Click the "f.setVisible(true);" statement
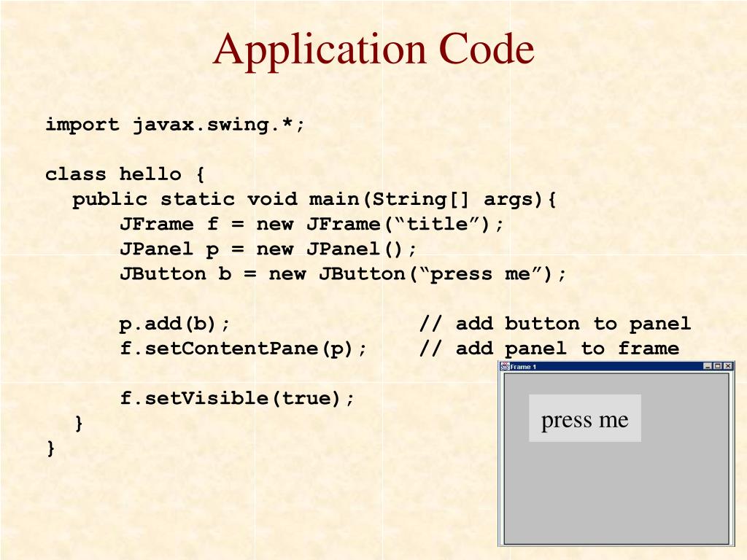Image resolution: width=747 pixels, height=560 pixels. [x=237, y=398]
